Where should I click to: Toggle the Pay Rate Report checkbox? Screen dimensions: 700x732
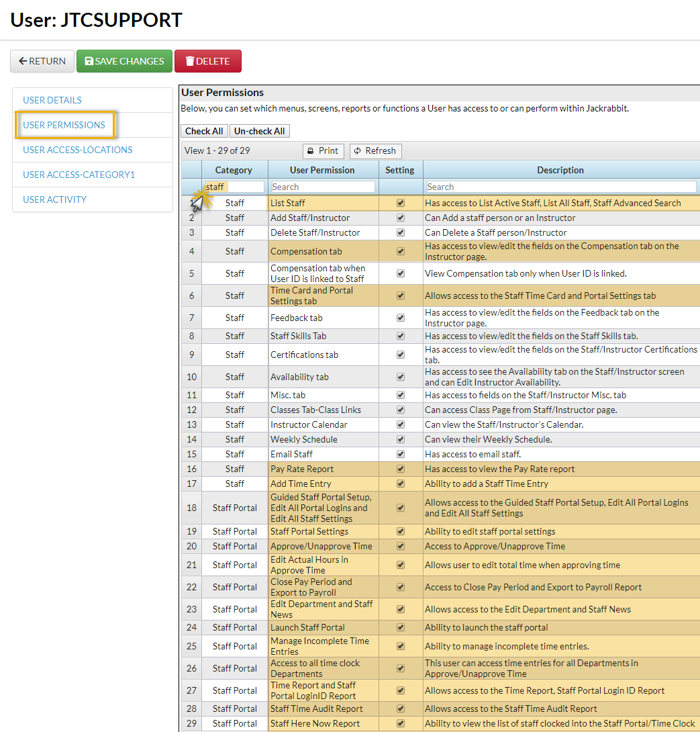pos(401,469)
